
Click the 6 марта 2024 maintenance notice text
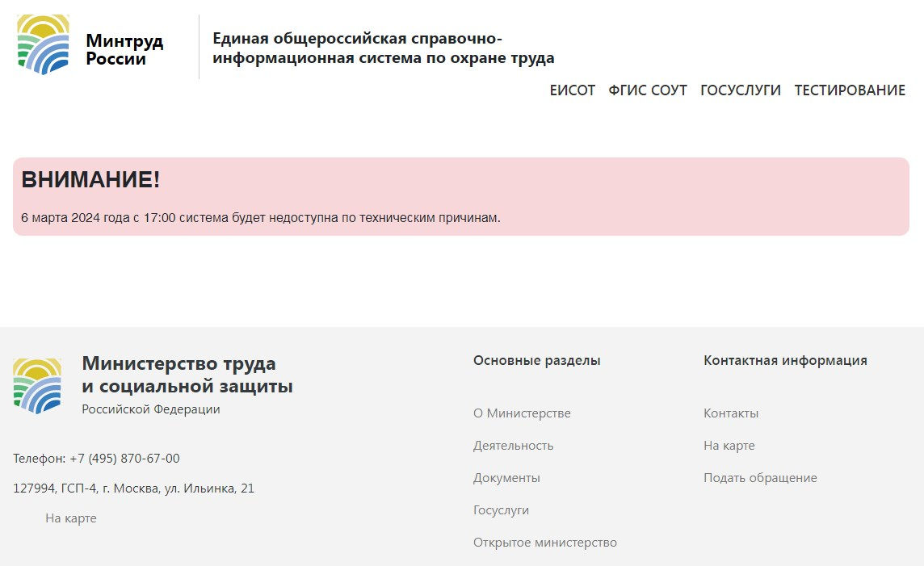(260, 218)
